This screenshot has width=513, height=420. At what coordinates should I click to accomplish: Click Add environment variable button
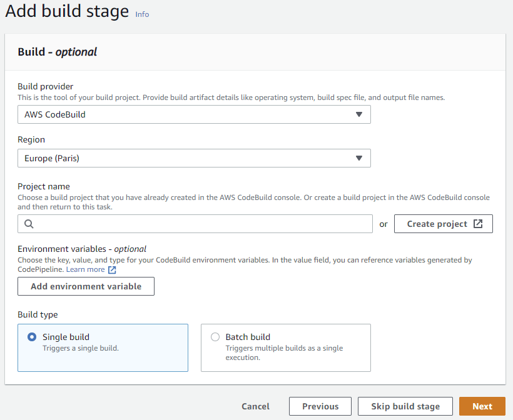pyautogui.click(x=86, y=286)
